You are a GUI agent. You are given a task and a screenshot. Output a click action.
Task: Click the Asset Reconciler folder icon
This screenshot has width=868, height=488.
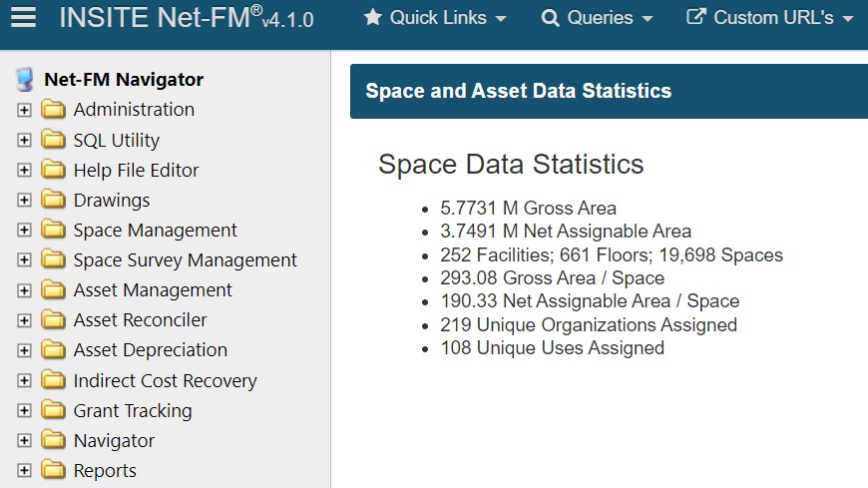click(x=53, y=319)
